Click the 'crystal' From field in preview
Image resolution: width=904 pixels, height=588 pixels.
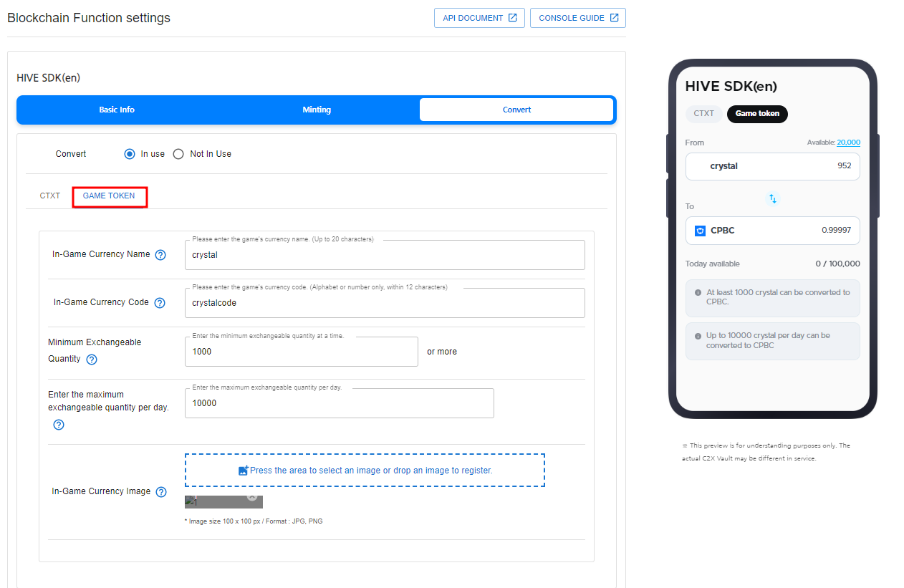(772, 166)
